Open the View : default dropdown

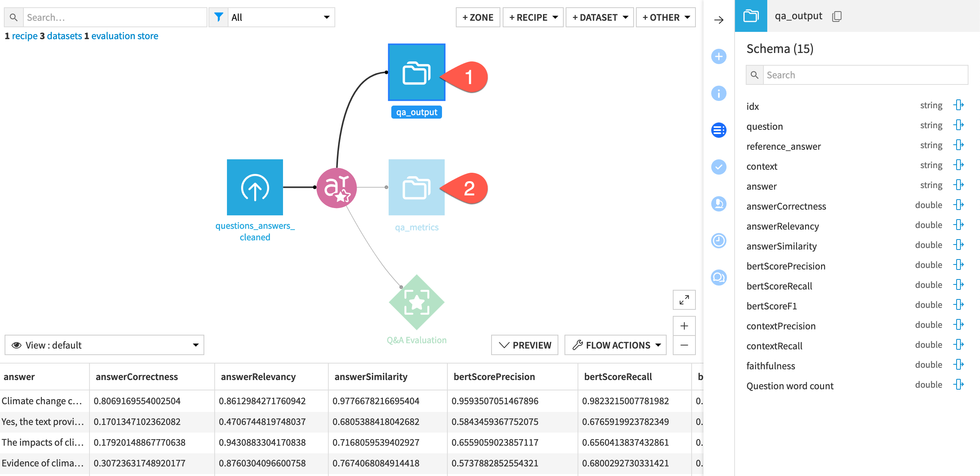pos(104,345)
